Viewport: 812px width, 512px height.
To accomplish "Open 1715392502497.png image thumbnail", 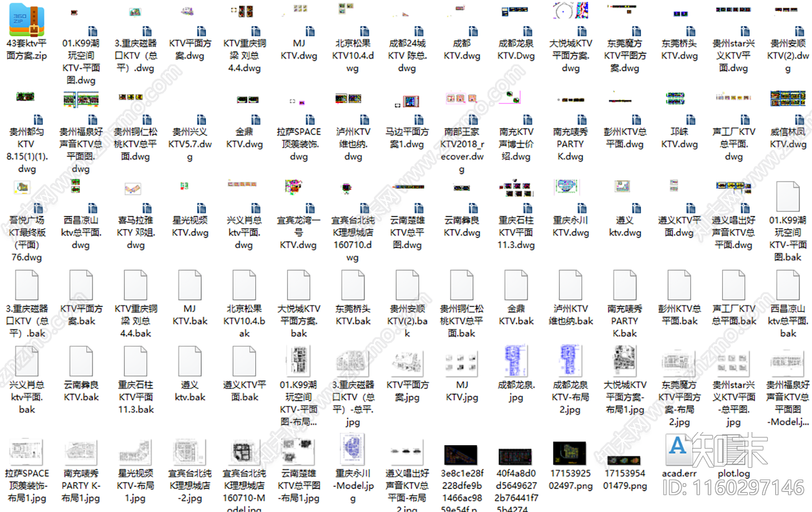I will [x=570, y=453].
